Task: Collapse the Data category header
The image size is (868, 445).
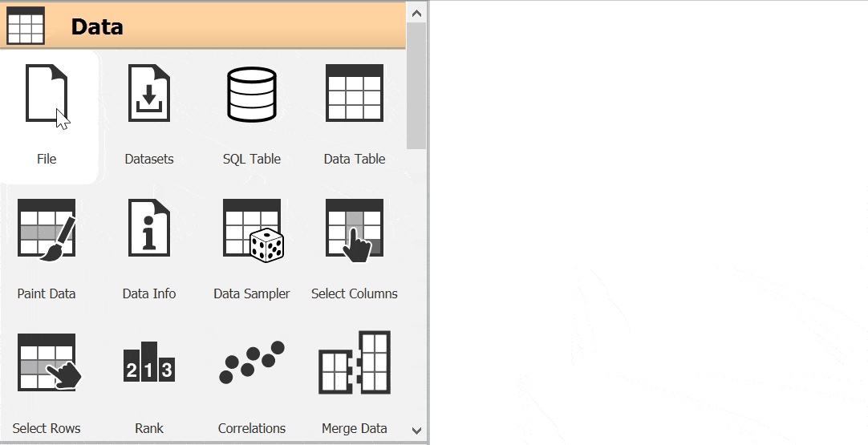Action: [203, 26]
